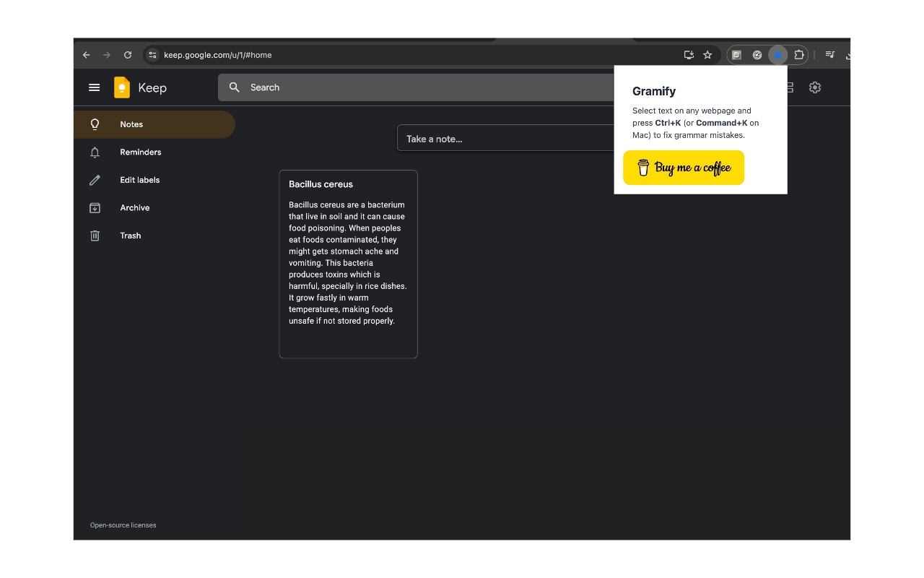924x578 pixels.
Task: Open the Keep main menu hamburger icon
Action: 94,87
